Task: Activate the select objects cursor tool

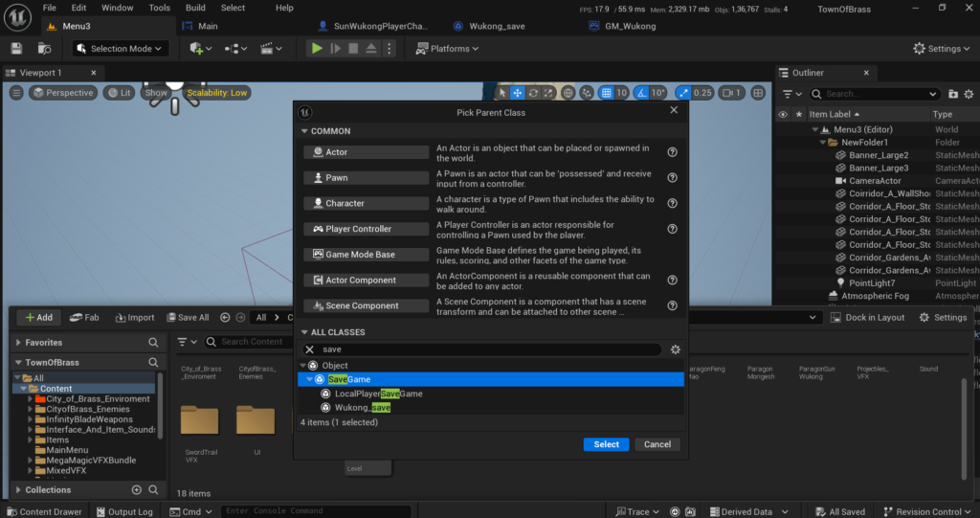Action: point(502,93)
